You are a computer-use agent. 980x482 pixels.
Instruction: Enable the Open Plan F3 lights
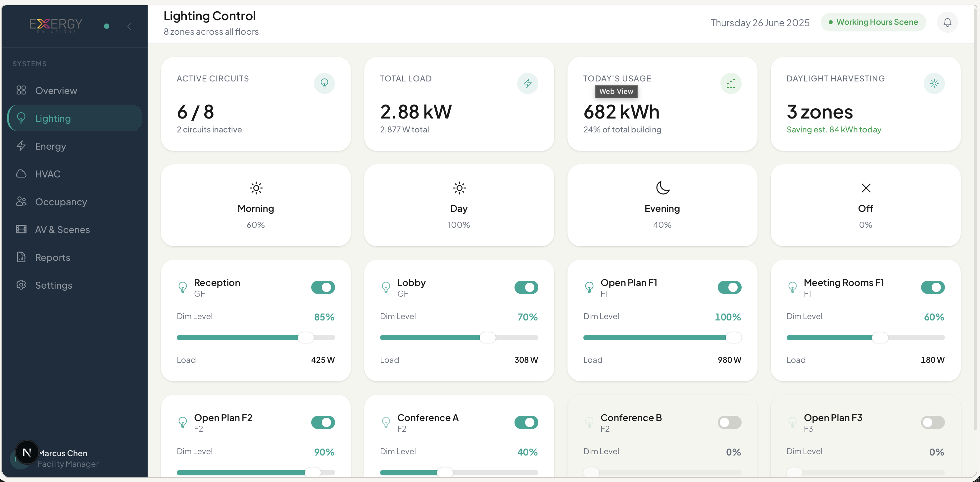pyautogui.click(x=932, y=422)
